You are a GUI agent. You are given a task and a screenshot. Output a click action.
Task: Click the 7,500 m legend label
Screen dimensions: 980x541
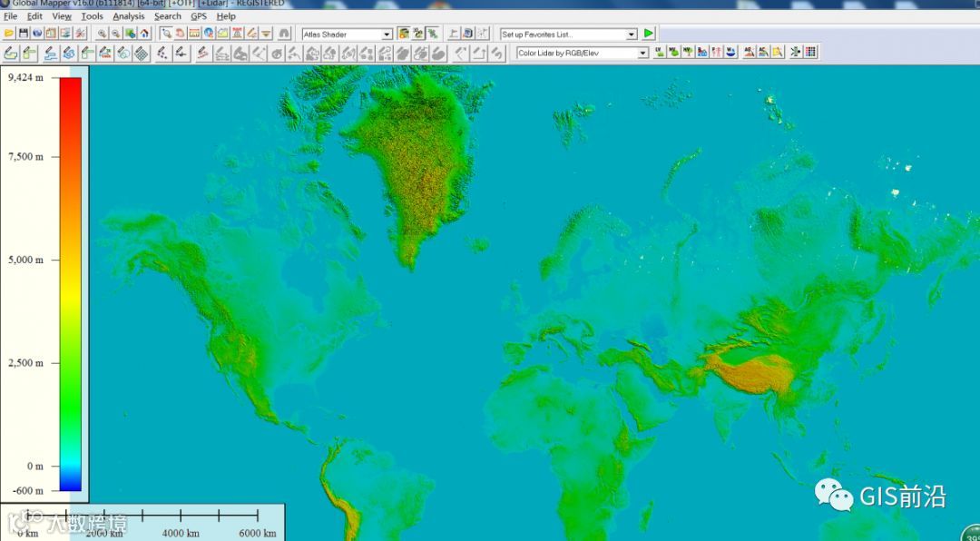click(x=25, y=156)
